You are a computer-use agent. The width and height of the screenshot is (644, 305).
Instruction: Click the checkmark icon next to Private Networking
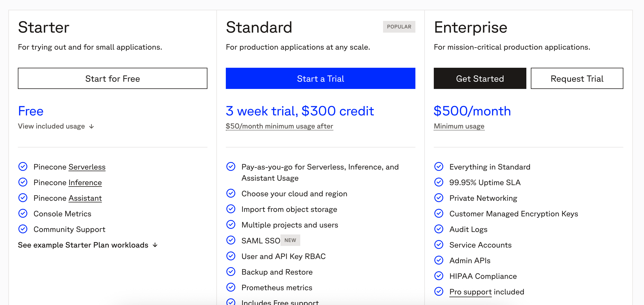pos(439,198)
